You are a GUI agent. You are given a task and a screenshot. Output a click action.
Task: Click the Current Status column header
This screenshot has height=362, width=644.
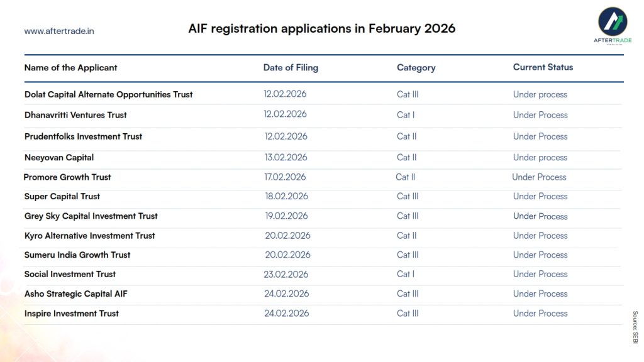tap(543, 67)
